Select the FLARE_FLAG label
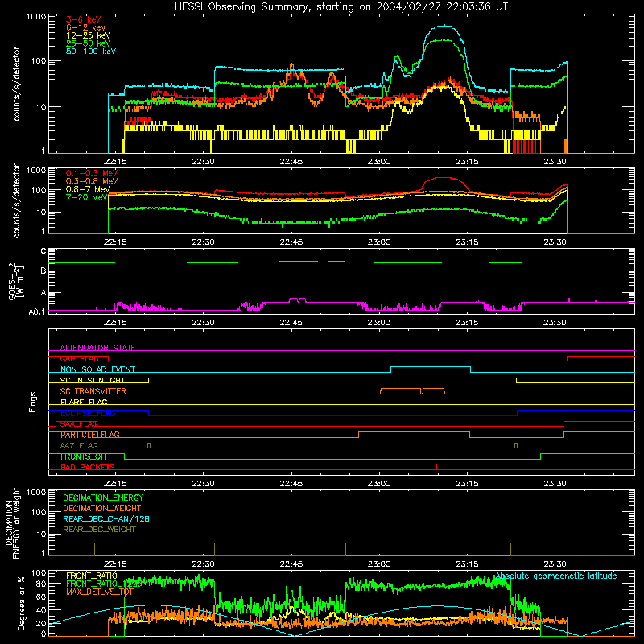 tap(84, 402)
